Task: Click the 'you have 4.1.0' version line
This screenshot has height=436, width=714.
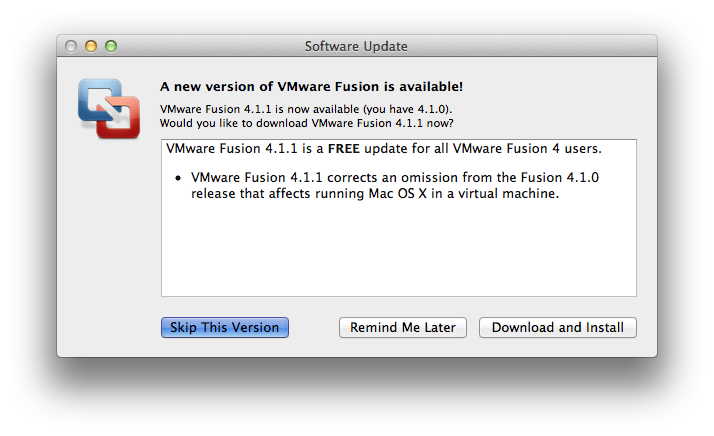Action: [306, 108]
